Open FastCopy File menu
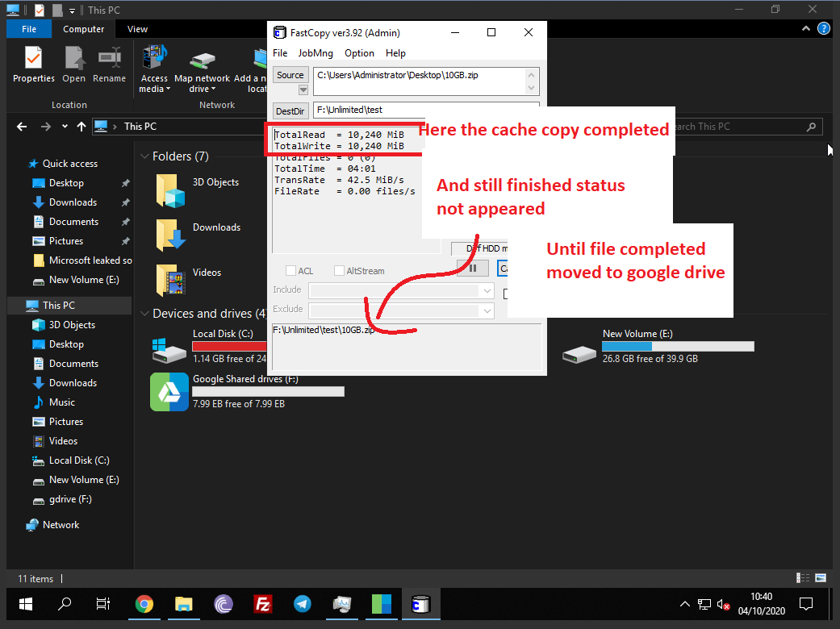Viewport: 840px width, 629px height. click(x=280, y=53)
